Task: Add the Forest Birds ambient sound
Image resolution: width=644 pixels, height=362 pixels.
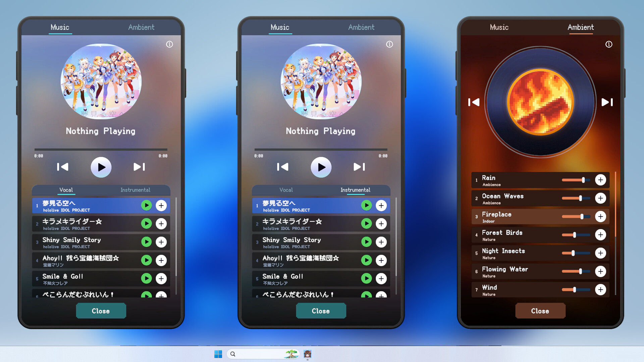Action: (x=600, y=235)
